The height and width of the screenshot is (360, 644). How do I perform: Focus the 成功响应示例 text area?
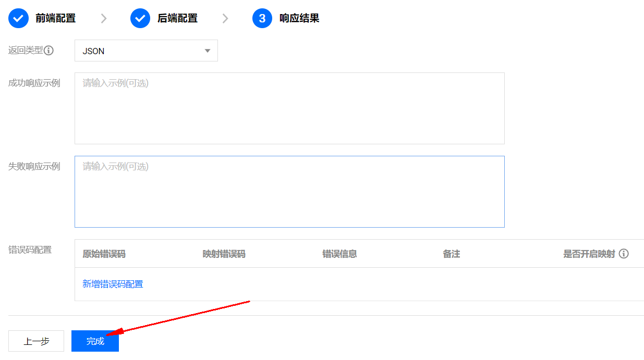[x=289, y=108]
